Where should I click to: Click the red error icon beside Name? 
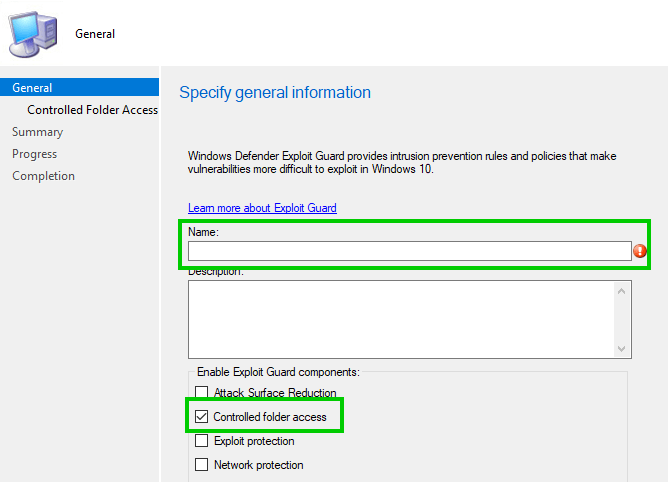click(x=640, y=251)
